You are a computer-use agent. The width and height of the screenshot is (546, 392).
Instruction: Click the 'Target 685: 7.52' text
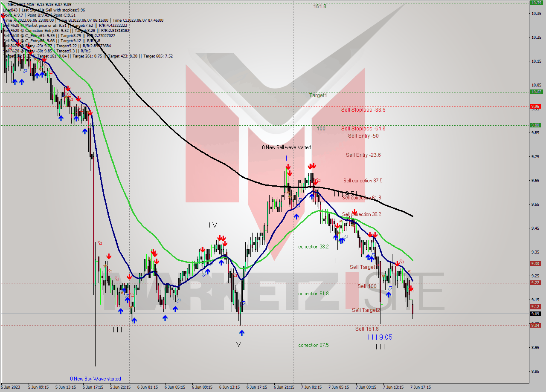coord(158,56)
